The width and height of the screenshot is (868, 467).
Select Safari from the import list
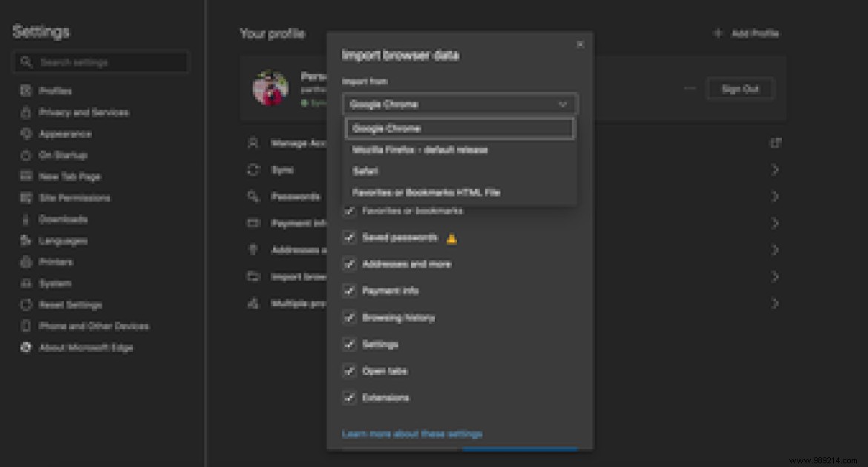pyautogui.click(x=459, y=171)
